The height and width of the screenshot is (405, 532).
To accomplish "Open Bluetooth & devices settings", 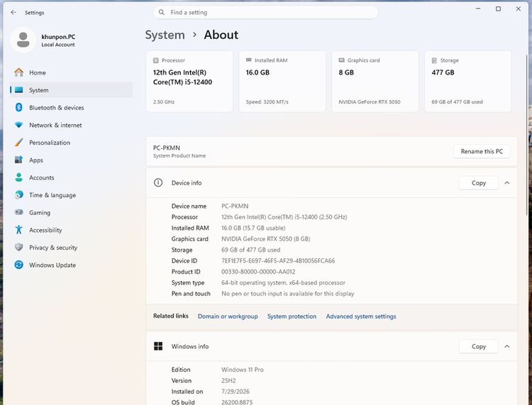I will (x=71, y=108).
